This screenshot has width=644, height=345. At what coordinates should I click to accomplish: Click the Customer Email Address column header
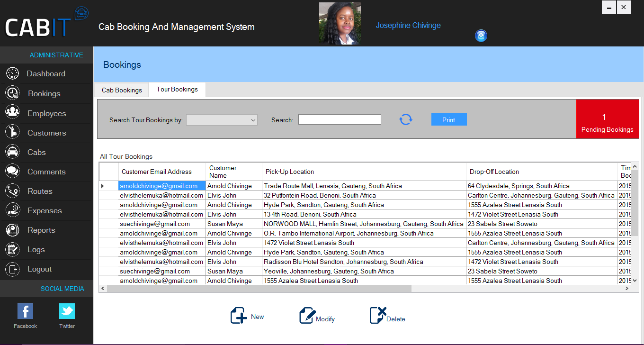pos(162,172)
